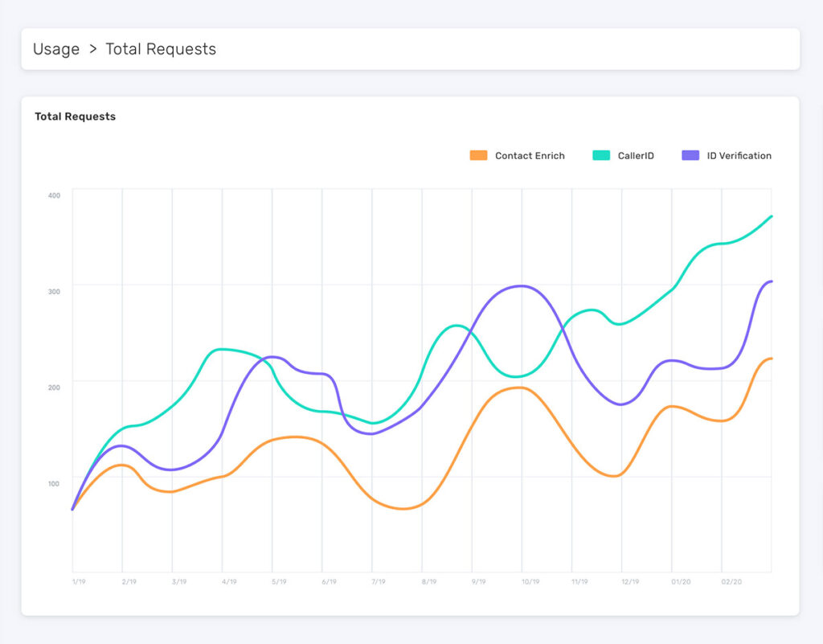Select the 7/19 x-axis label
The image size is (823, 644).
pyautogui.click(x=379, y=581)
